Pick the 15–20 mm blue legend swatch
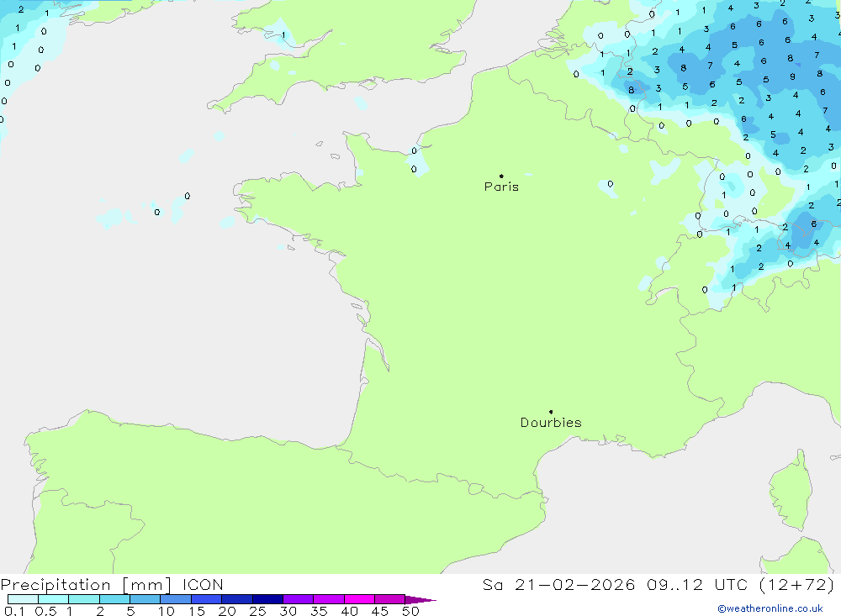Screen dimensions: 841x616 coord(207,599)
